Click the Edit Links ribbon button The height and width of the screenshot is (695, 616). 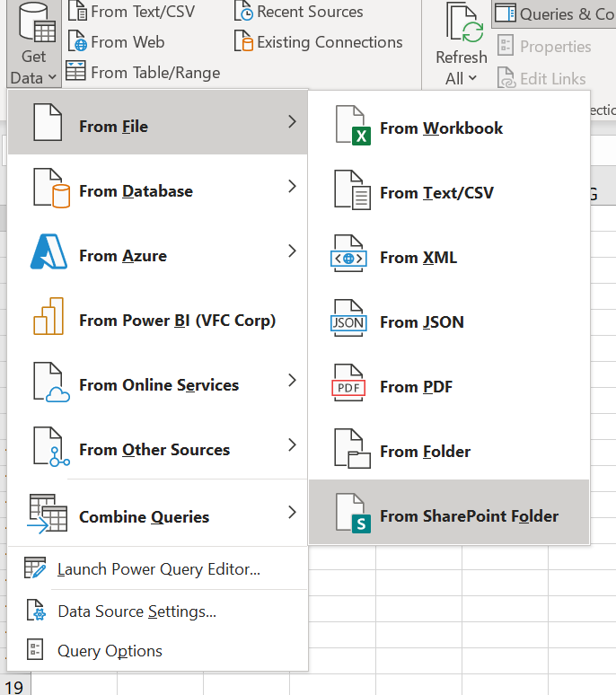tap(541, 78)
